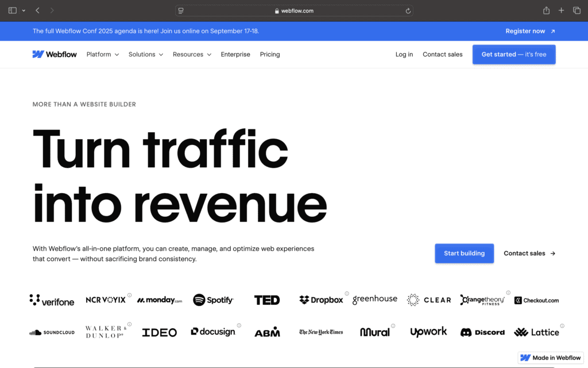Click the Dropbox logo
Viewport: 588px width, 368px height.
click(321, 300)
